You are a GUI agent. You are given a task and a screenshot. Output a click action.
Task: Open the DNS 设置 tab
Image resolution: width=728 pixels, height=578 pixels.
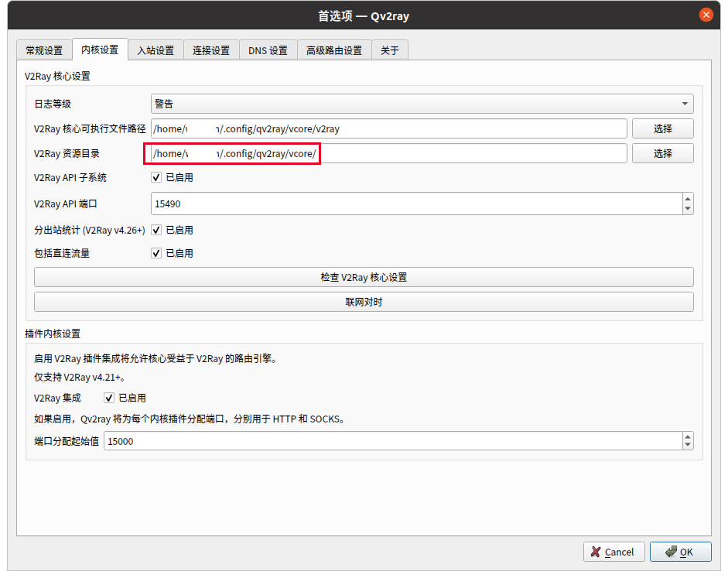pyautogui.click(x=268, y=50)
